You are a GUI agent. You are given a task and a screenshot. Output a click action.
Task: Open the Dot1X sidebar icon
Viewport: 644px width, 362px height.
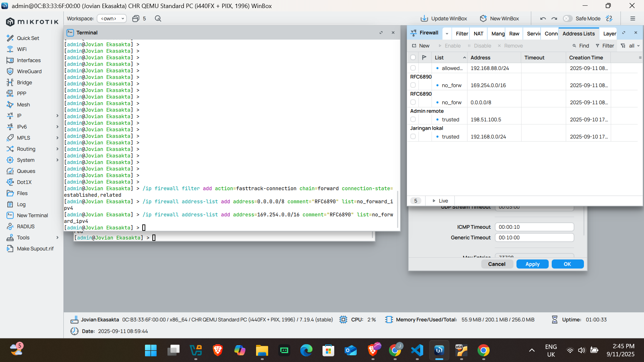[10, 182]
